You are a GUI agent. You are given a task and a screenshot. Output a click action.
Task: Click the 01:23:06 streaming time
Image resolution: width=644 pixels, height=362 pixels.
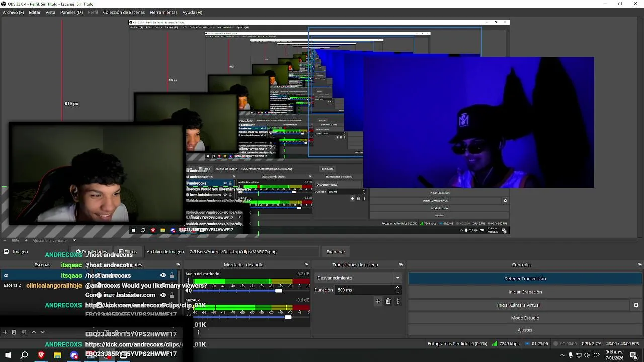click(536, 344)
